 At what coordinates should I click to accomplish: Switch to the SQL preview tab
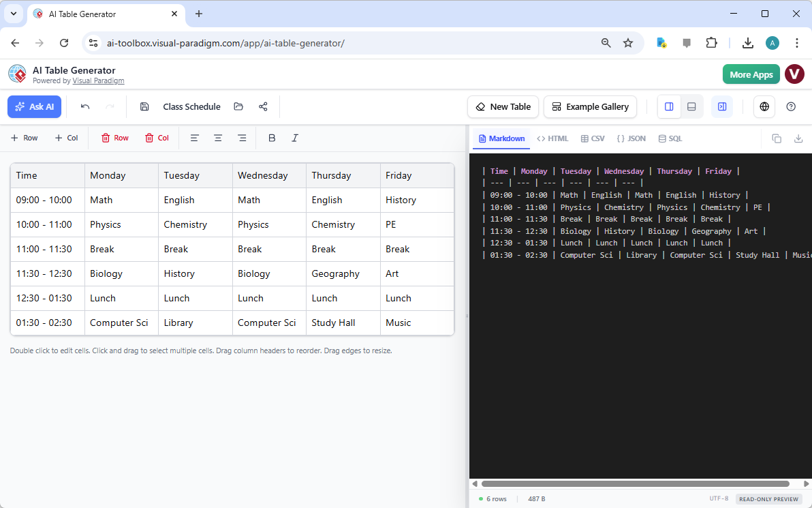pyautogui.click(x=670, y=138)
